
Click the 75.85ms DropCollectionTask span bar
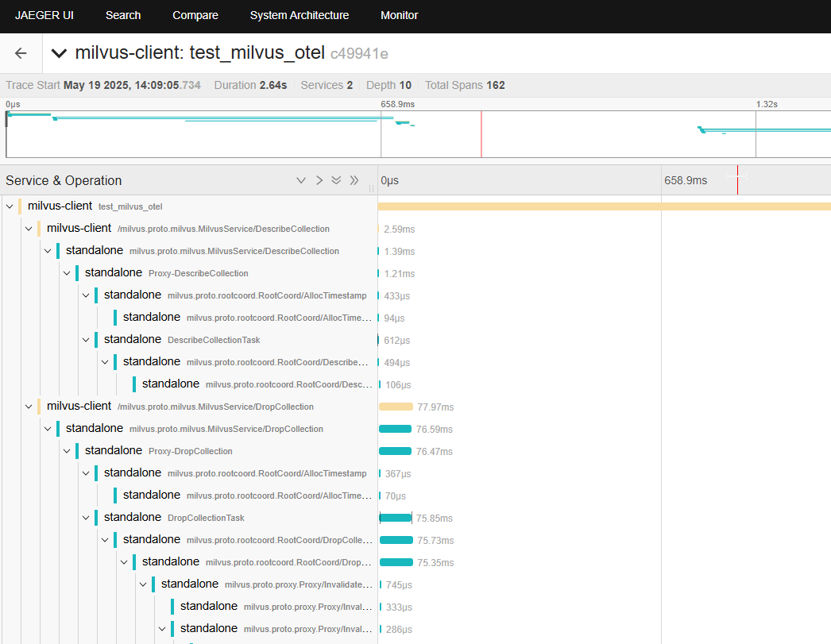tap(396, 518)
